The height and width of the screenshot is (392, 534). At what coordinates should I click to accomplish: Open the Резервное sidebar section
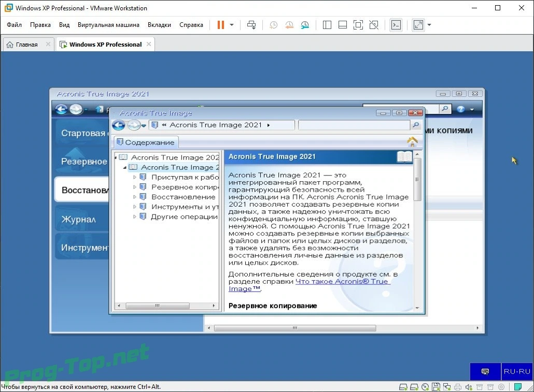82,161
